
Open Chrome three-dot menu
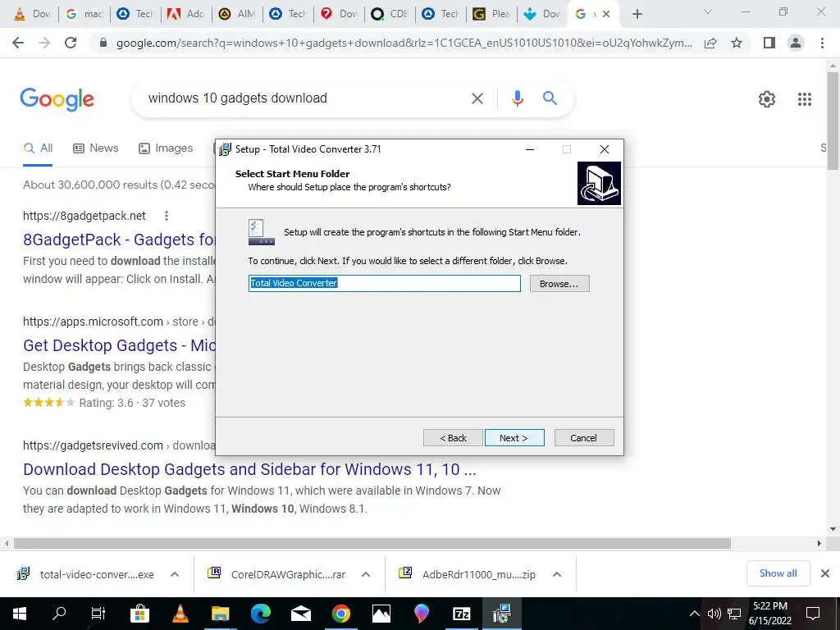pos(822,43)
